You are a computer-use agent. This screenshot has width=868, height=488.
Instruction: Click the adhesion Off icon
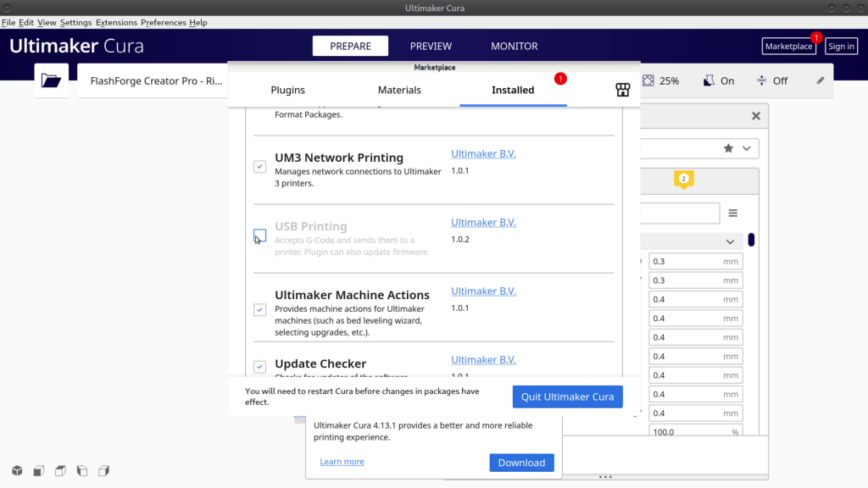coord(762,80)
